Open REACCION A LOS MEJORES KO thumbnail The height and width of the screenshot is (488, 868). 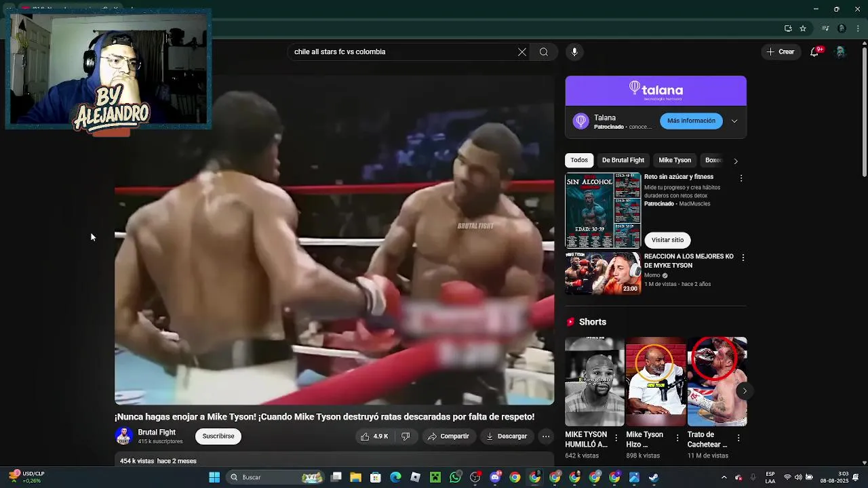603,273
